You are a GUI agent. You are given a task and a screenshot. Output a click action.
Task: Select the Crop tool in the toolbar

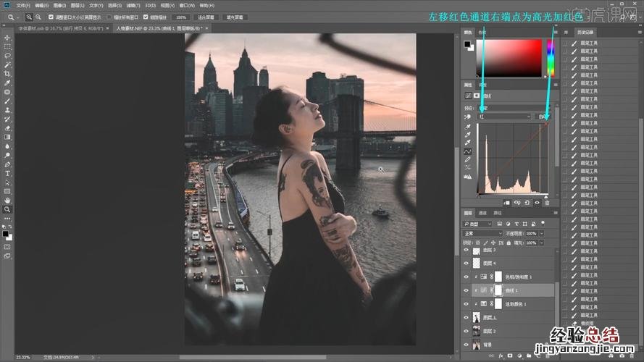[7, 74]
